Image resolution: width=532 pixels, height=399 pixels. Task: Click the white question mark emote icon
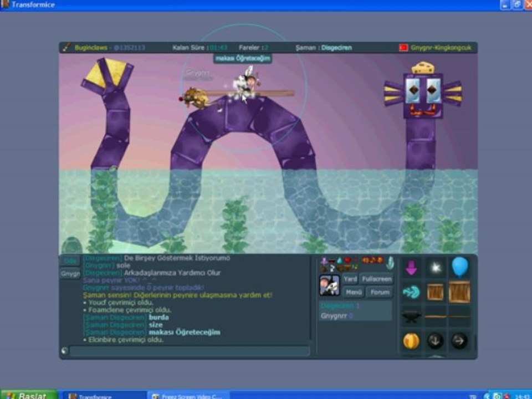point(332,268)
